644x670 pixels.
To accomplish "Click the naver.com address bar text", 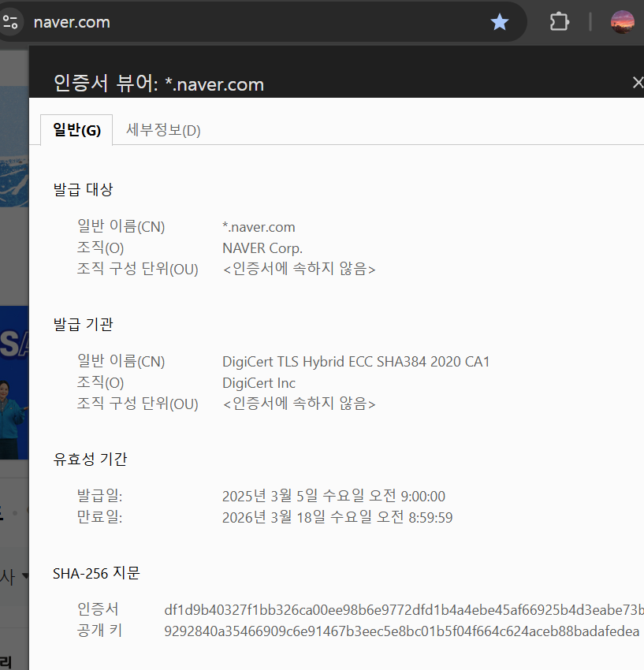I will pyautogui.click(x=72, y=22).
